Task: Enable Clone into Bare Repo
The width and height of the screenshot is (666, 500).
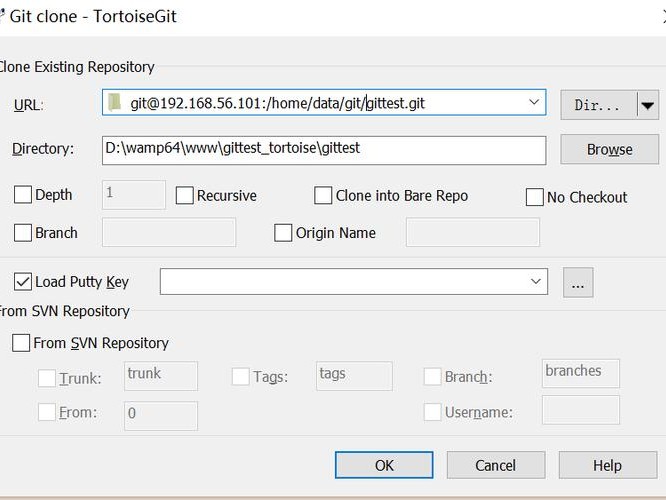Action: click(x=323, y=195)
